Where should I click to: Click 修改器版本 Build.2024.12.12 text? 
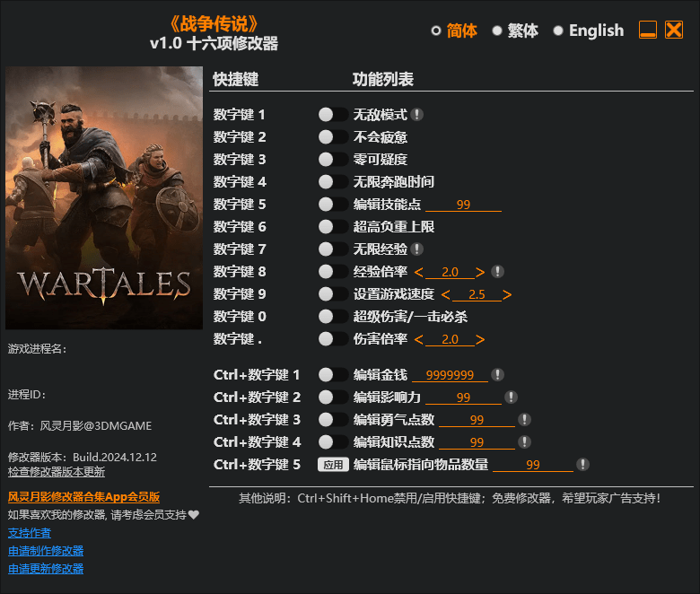[83, 457]
